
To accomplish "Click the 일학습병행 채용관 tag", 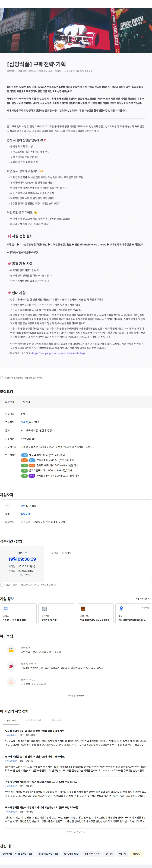I will (71, 853).
